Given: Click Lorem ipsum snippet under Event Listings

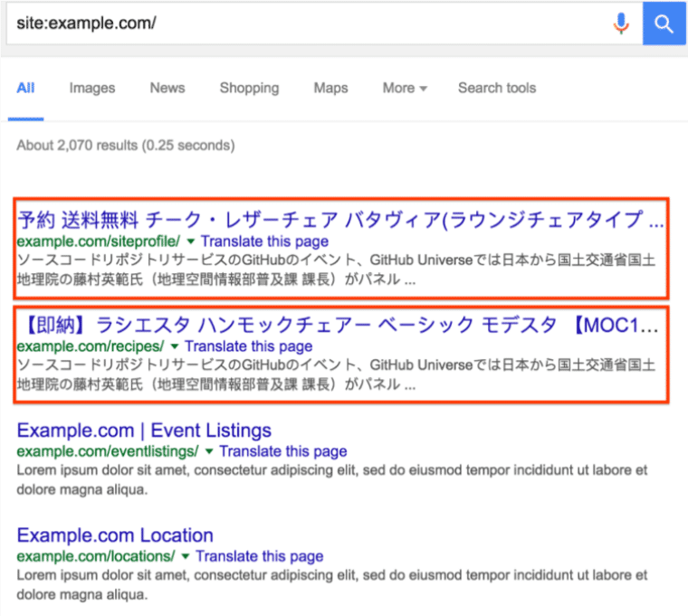Looking at the screenshot, I should coord(332,479).
